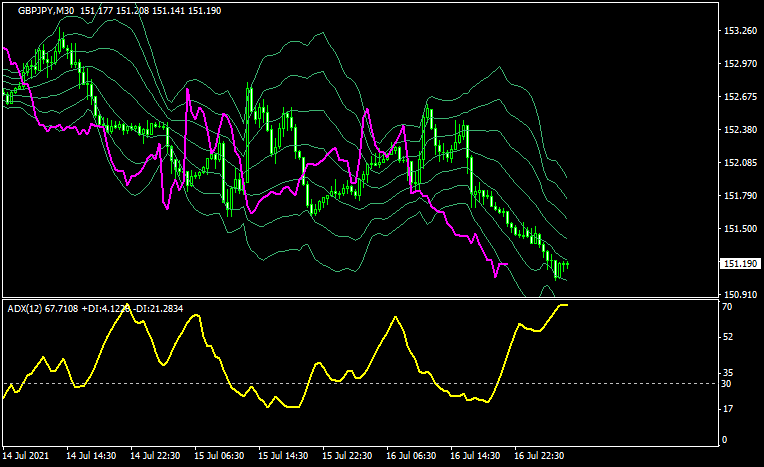Click the 14 Jul 14:30 time label

coord(91,456)
